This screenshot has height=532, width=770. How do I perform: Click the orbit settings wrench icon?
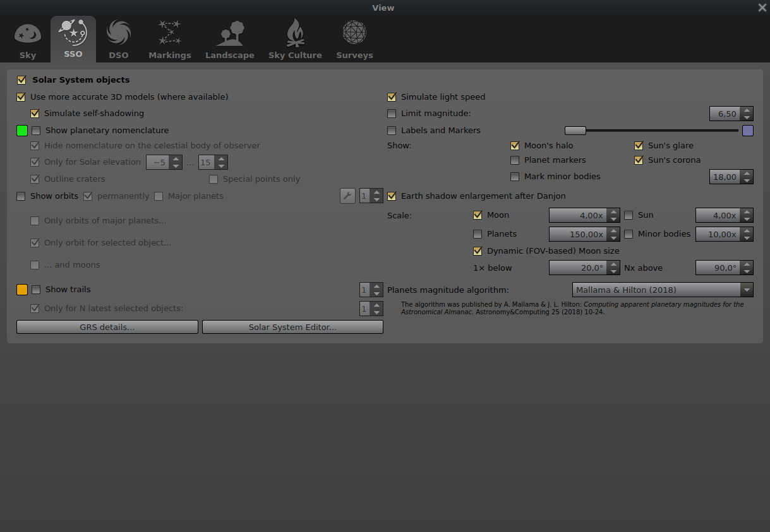click(347, 196)
